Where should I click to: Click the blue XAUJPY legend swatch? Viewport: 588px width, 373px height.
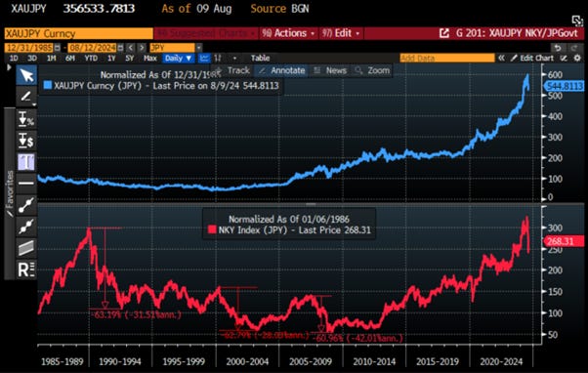pos(47,85)
